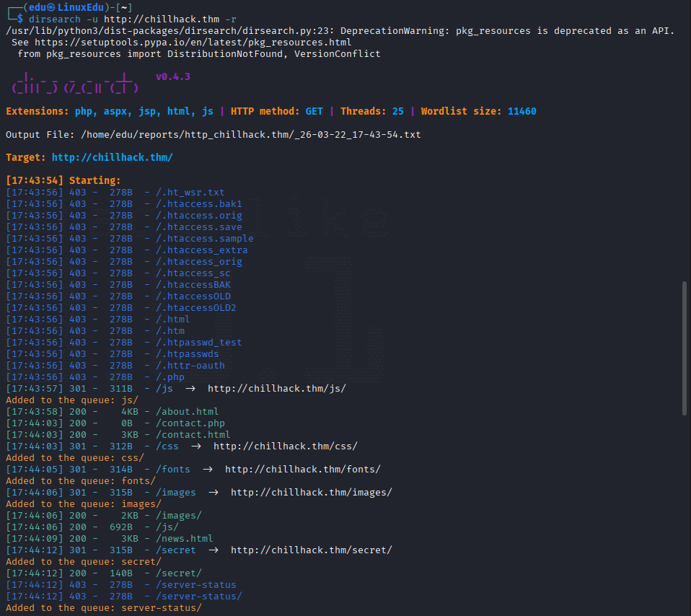
Task: Open redirect link http://chillhack.thm/secret/
Action: [312, 550]
